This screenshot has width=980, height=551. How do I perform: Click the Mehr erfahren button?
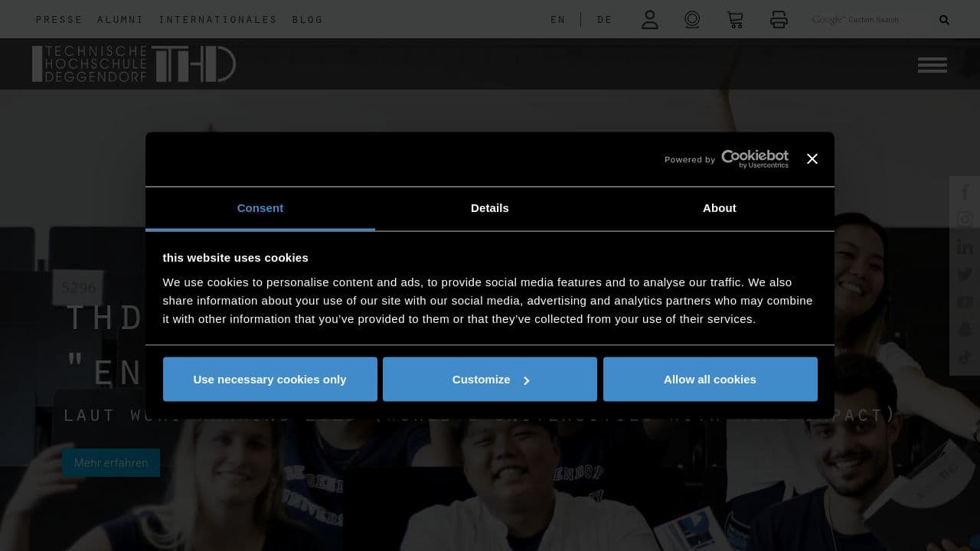(x=110, y=462)
